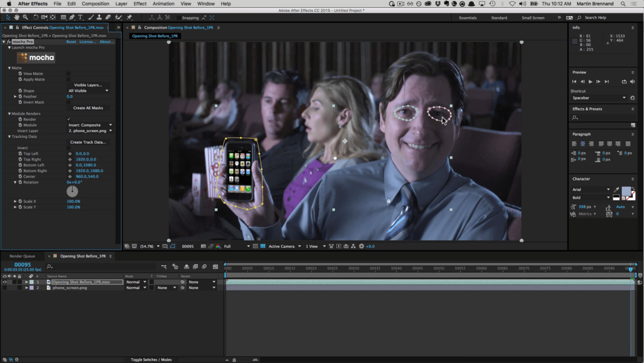This screenshot has width=644, height=363.
Task: Open the Arial font family dropdown
Action: pos(591,190)
